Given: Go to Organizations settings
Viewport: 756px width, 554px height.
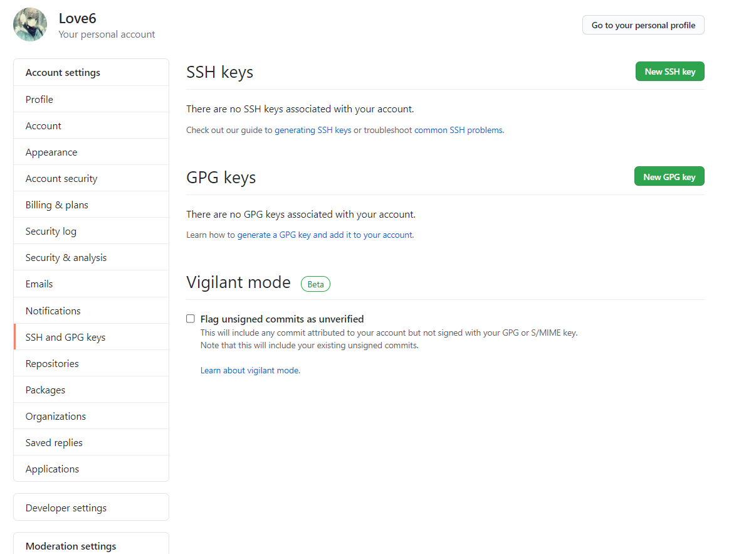Looking at the screenshot, I should click(x=91, y=416).
